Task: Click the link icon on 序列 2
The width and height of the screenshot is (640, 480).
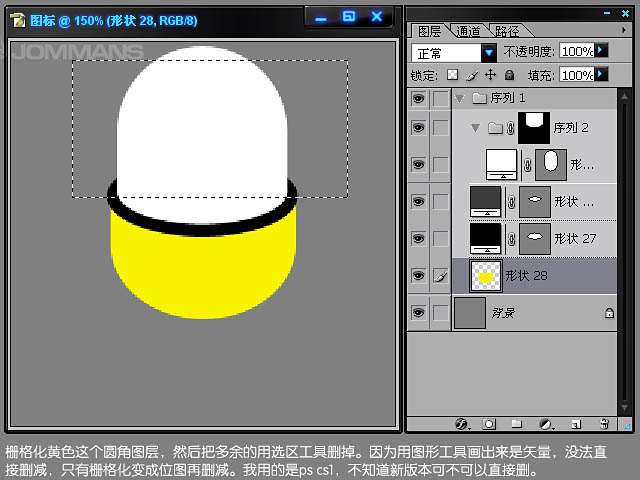Action: click(510, 128)
